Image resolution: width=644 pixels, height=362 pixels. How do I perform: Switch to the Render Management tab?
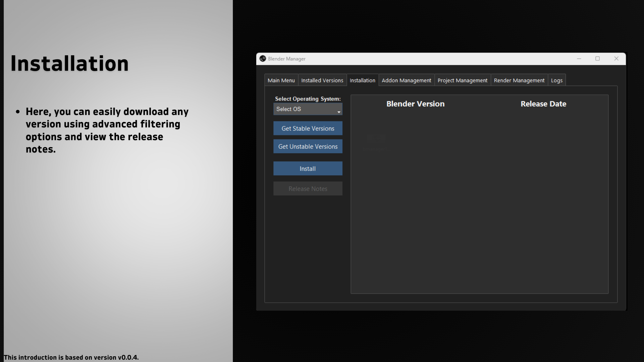point(519,80)
